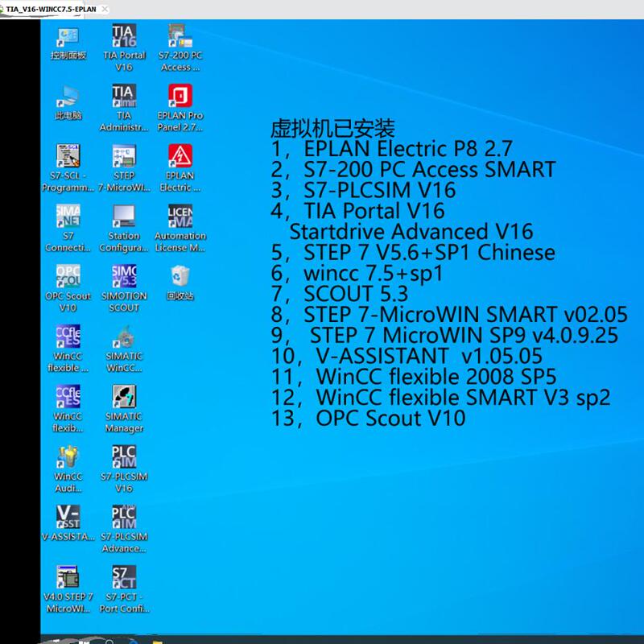Image resolution: width=644 pixels, height=644 pixels.
Task: Launch the OPC Scout V10 shortcut
Action: click(68, 289)
